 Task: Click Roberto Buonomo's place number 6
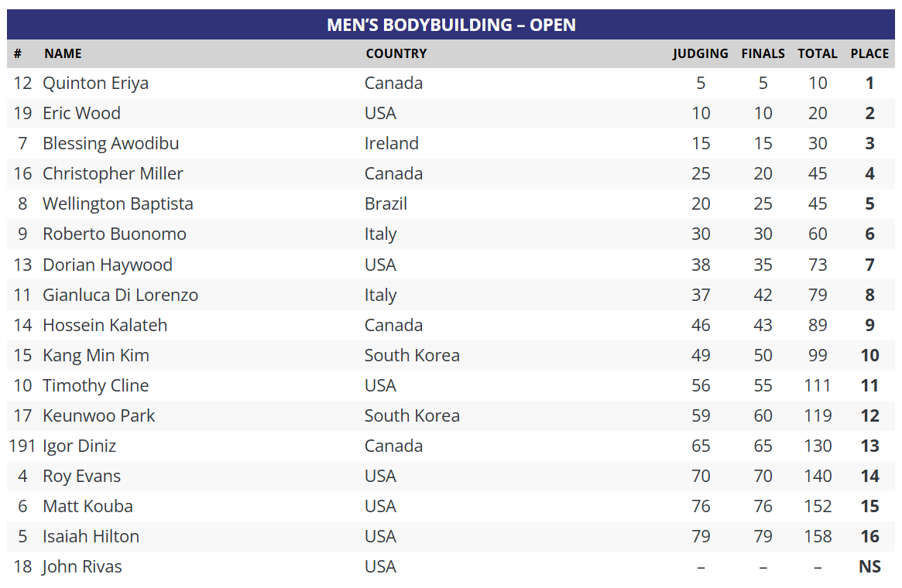(x=869, y=234)
